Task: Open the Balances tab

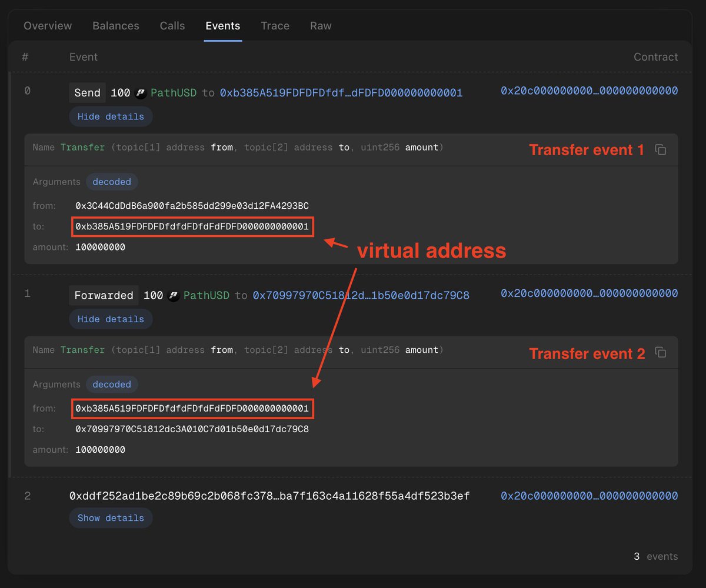Action: coord(116,26)
